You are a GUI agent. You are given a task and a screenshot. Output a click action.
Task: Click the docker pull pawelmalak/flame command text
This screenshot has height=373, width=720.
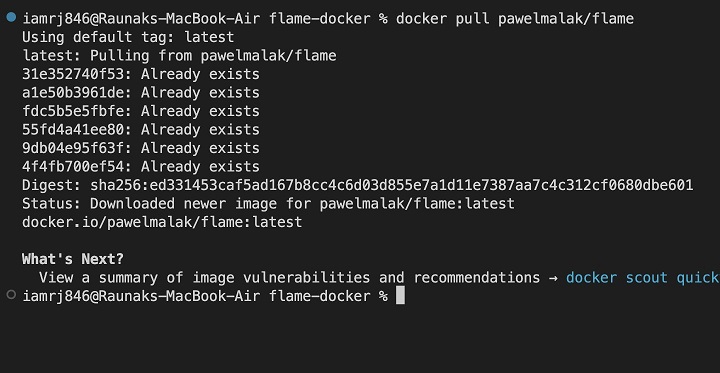tap(515, 19)
